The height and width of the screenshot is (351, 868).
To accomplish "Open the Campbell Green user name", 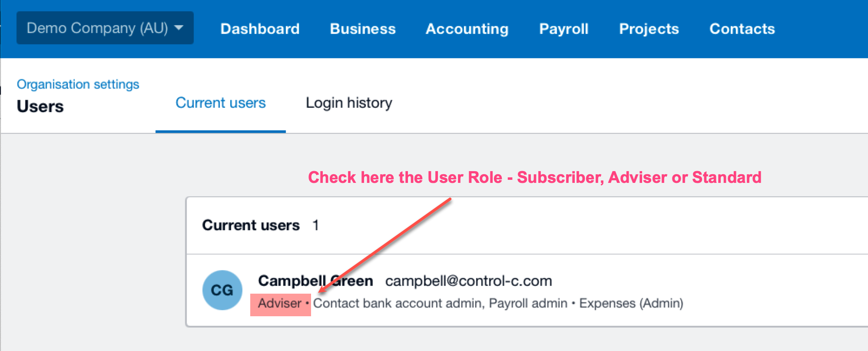I will click(315, 281).
